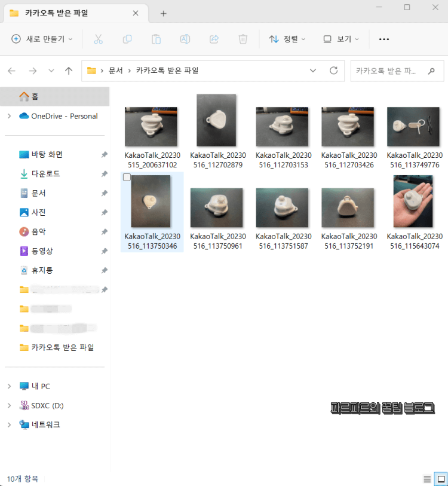Expand SDXC (D:) tree node
Screen dimensions: 448x486
click(x=10, y=405)
